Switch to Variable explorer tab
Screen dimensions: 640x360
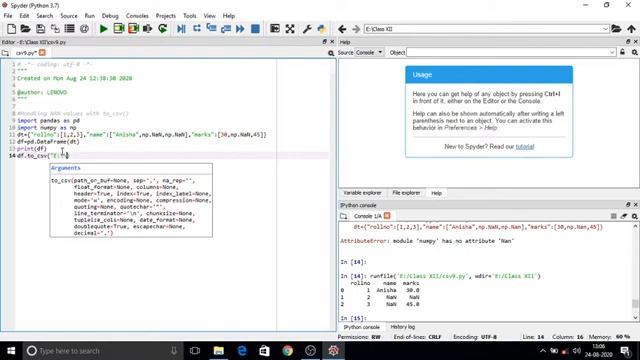pyautogui.click(x=362, y=193)
